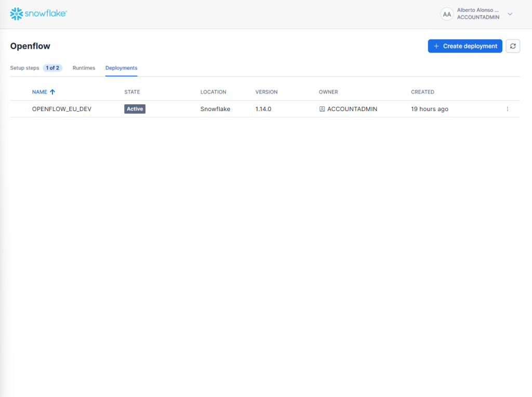Expand the account menu chevron
The width and height of the screenshot is (532, 397).
[510, 14]
